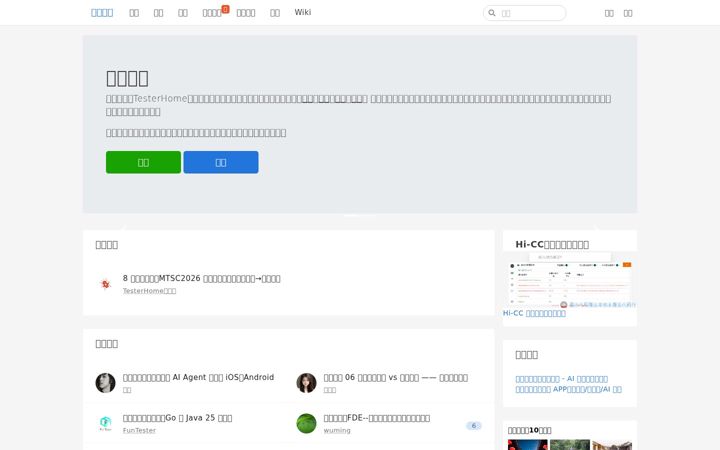Follow the blue Hi-CC link below thumbnail
Viewport: 720px width, 450px height.
534,313
